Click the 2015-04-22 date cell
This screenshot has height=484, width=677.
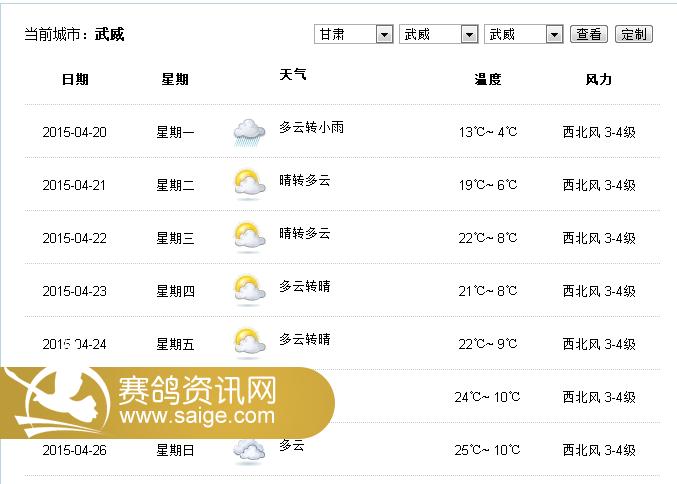pyautogui.click(x=74, y=238)
